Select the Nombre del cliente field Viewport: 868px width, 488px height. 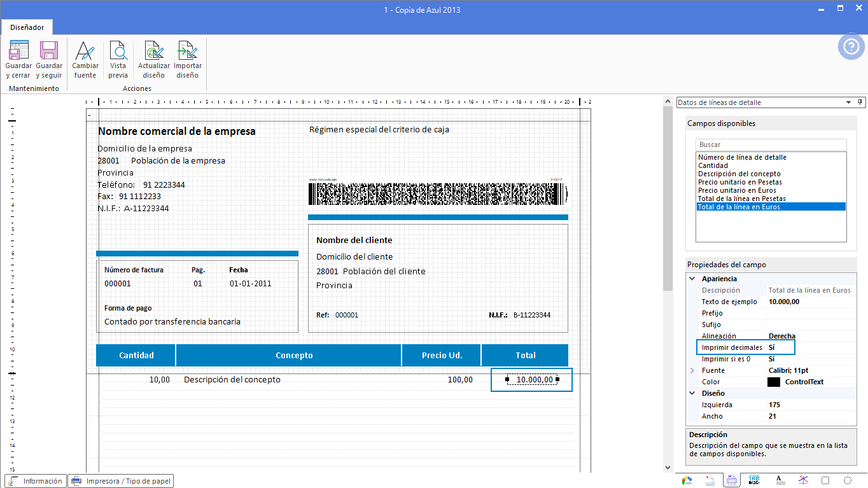click(354, 240)
